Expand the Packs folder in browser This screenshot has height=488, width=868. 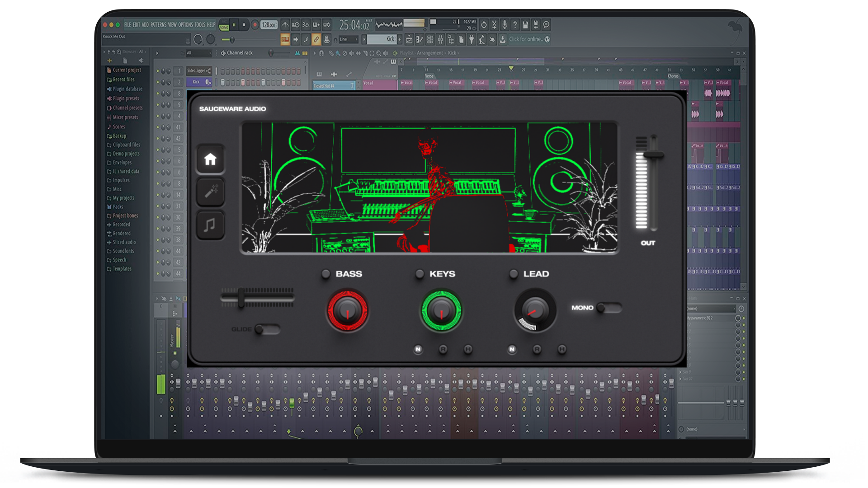tap(118, 206)
